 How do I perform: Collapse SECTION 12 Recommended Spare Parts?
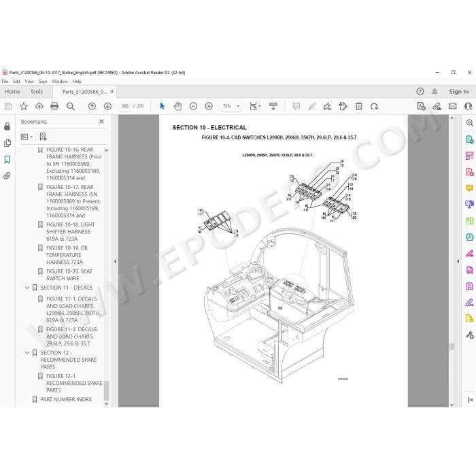tap(27, 353)
